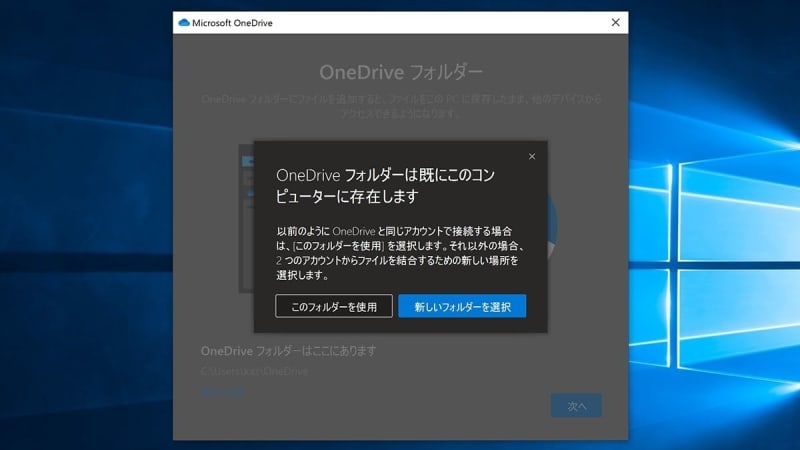Dismiss the dialog with its X icon
Screen dimensions: 800x450
[x=532, y=156]
